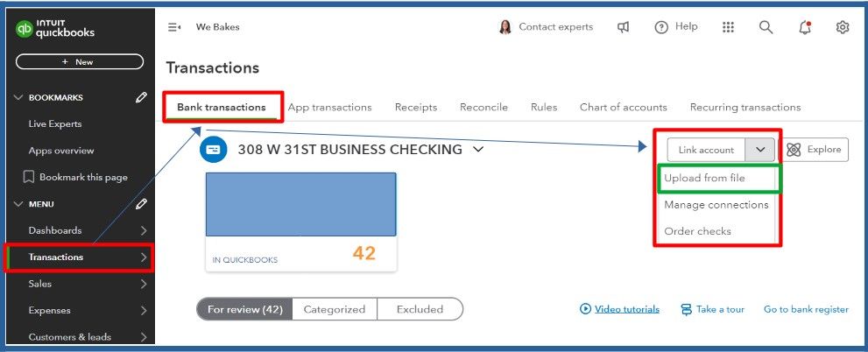Follow the Go to bank register link
The image size is (868, 352).
(x=806, y=309)
